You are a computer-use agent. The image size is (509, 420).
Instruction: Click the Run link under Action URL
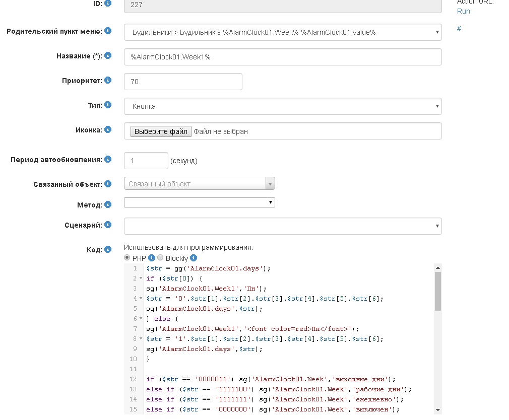tap(463, 11)
